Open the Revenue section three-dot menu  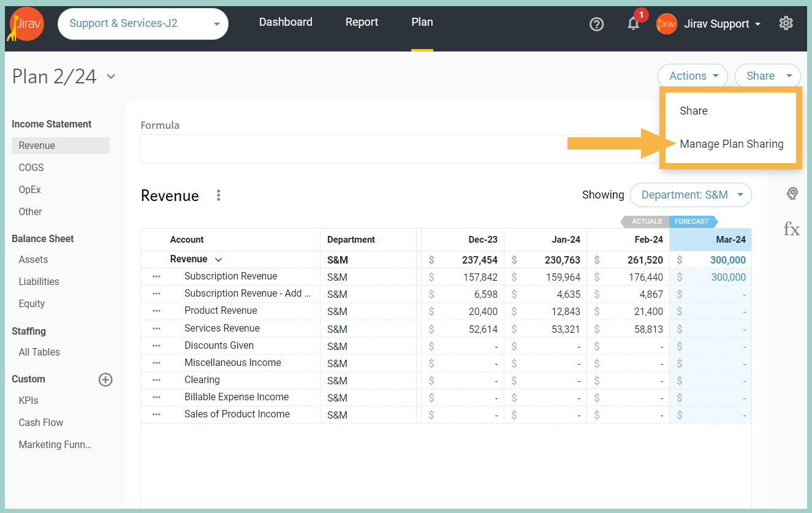tap(218, 196)
